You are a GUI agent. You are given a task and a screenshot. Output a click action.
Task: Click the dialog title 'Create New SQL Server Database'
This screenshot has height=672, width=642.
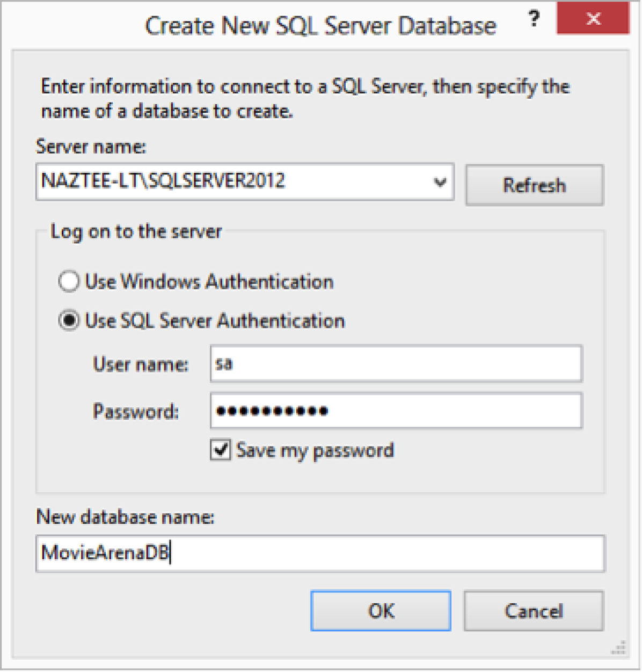tap(320, 26)
